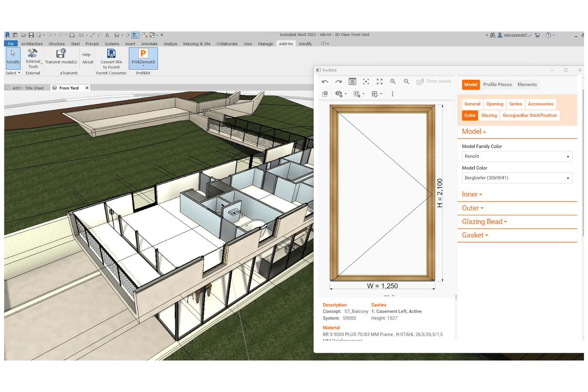Select the General sub-tab

coord(472,104)
